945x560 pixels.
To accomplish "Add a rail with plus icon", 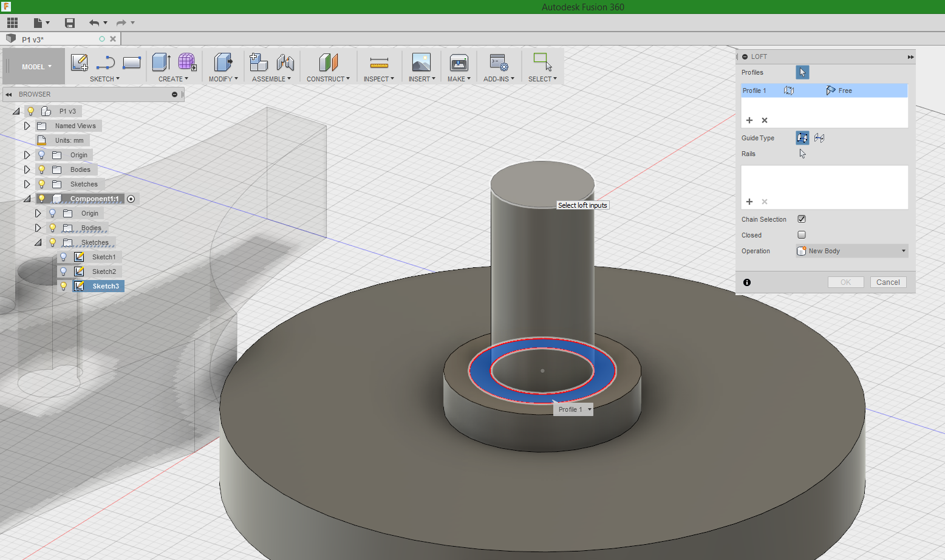I will coord(749,202).
